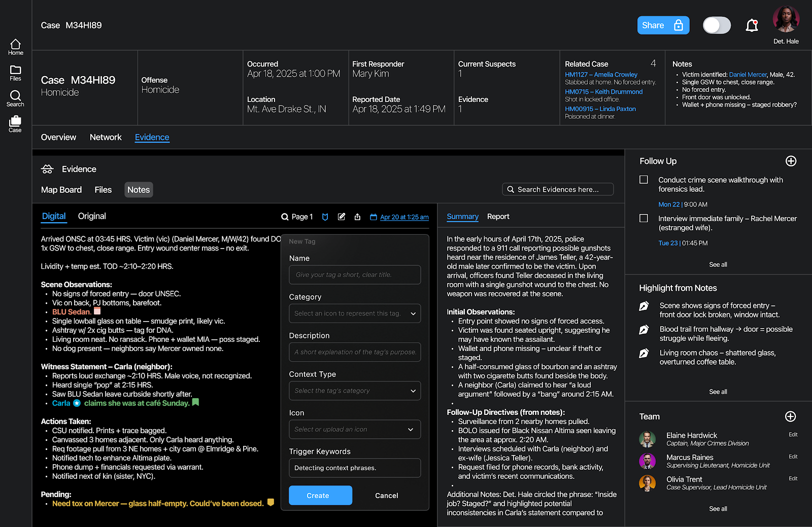
Task: Open the Daniel Mercer victim link
Action: (x=748, y=75)
